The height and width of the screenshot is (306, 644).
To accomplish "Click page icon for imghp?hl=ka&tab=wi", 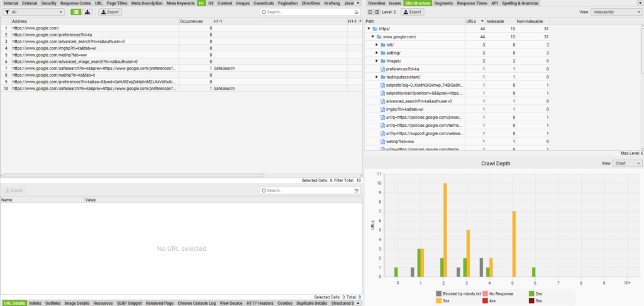I will (383, 109).
